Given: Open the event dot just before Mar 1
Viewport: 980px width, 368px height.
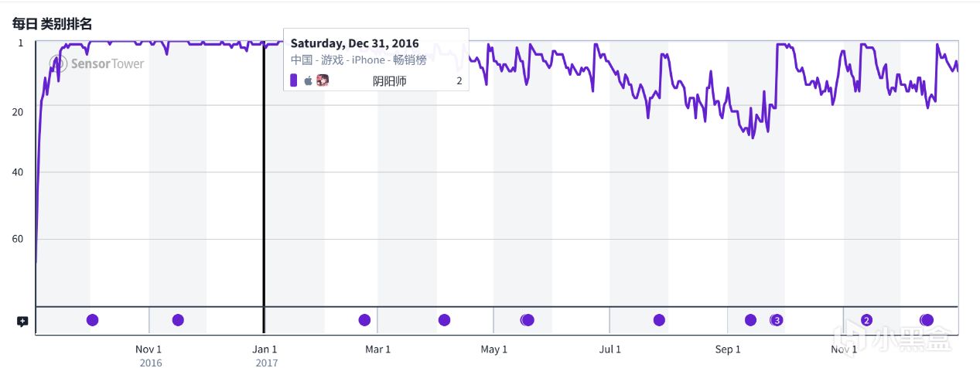Looking at the screenshot, I should point(364,320).
